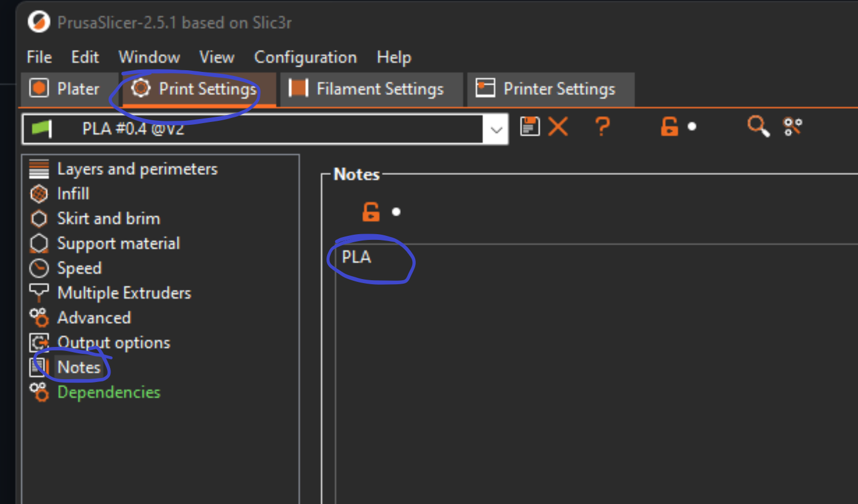The height and width of the screenshot is (504, 858).
Task: Click the save preset floppy icon
Action: click(x=530, y=127)
